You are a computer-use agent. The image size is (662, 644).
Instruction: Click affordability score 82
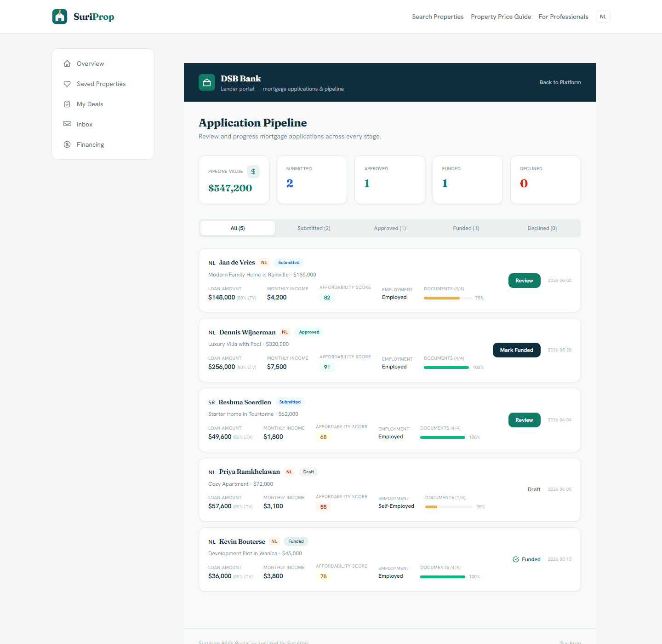[327, 298]
